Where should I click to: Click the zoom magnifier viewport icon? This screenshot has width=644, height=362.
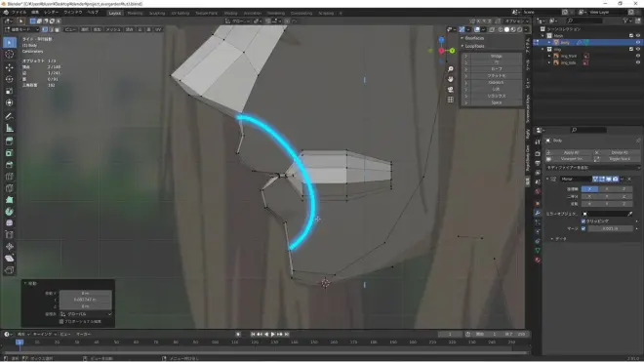(x=451, y=69)
